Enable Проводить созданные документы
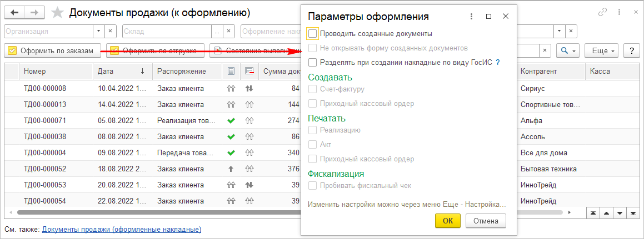This screenshot has height=239, width=644. coord(312,34)
